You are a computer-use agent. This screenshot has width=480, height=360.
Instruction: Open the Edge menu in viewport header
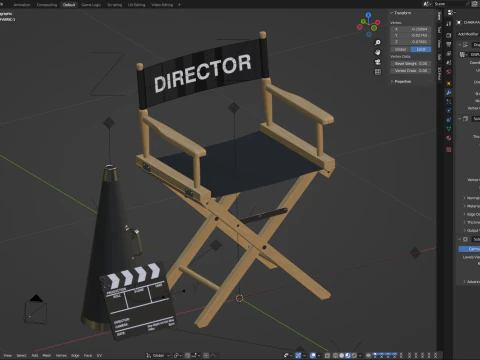[75, 355]
